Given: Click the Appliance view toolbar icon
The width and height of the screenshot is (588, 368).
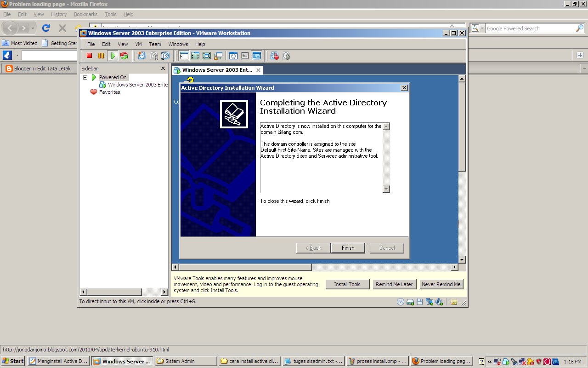Looking at the screenshot, I should click(x=245, y=56).
